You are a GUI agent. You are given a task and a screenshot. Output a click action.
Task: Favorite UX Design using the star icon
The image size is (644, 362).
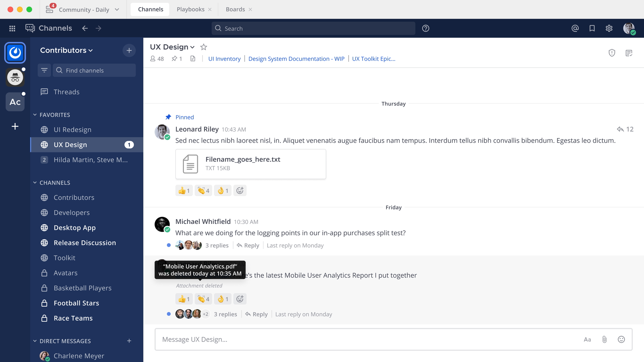click(203, 47)
